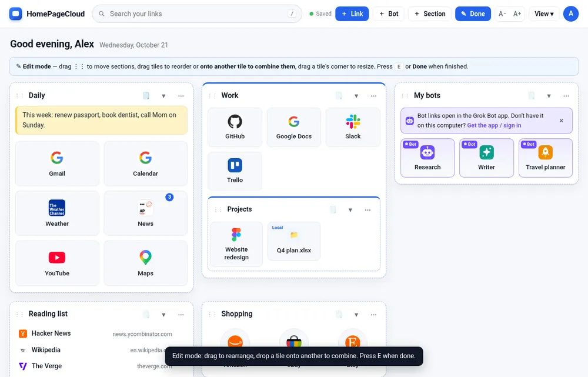Open the Gmail tile
The width and height of the screenshot is (588, 377).
click(x=57, y=164)
